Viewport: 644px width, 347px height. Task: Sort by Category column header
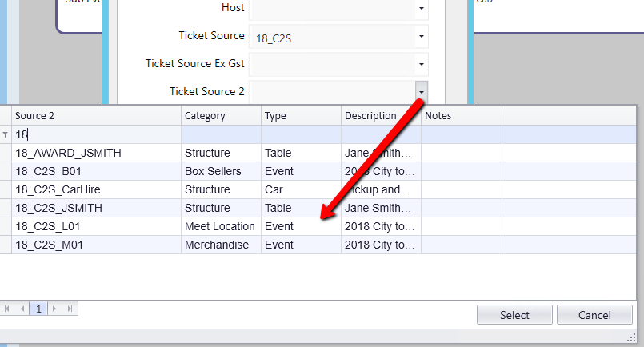tap(221, 116)
